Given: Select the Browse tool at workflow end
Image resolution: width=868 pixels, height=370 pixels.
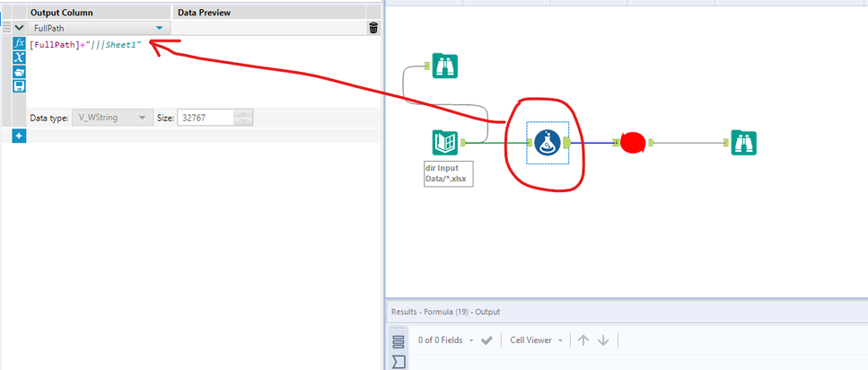Looking at the screenshot, I should (x=743, y=143).
